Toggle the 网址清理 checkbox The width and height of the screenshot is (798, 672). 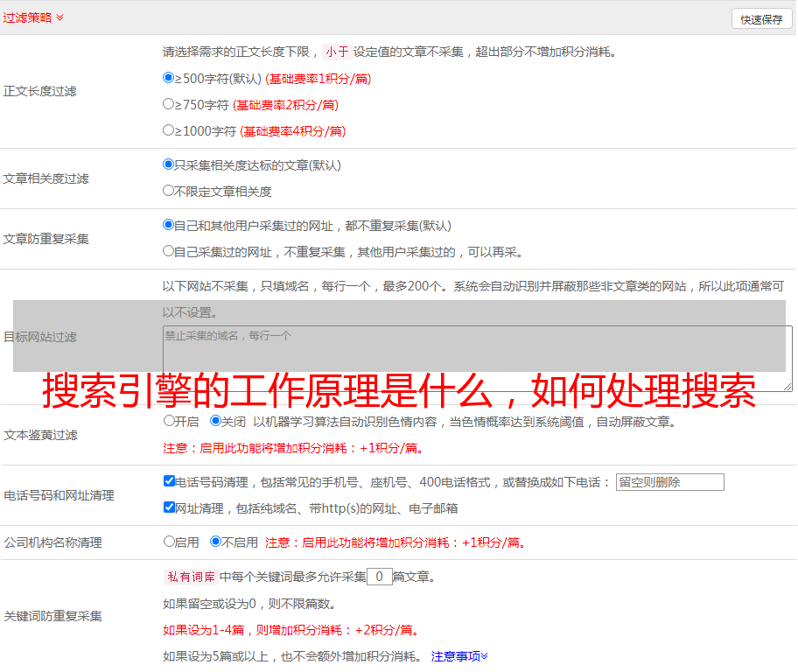(169, 507)
